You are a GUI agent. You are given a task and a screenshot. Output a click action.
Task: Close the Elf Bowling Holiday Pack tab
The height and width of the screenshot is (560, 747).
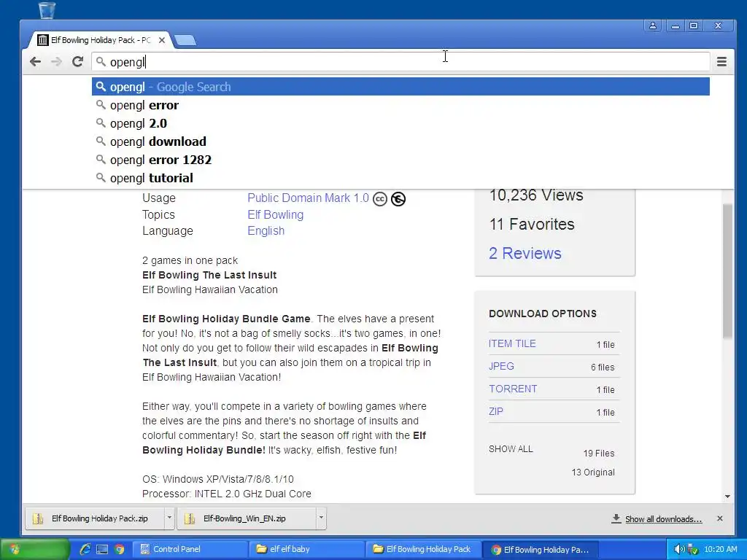(x=162, y=40)
